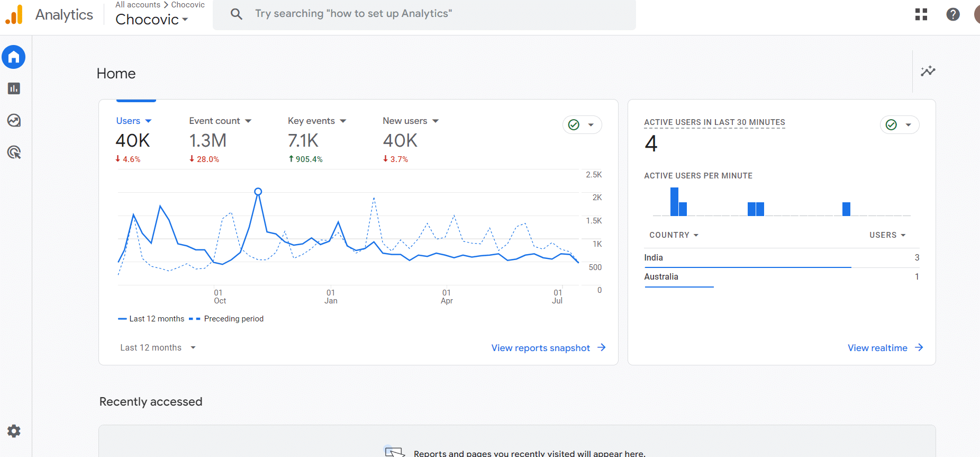Open the Advertising icon in sidebar
The image size is (980, 457).
tap(14, 153)
